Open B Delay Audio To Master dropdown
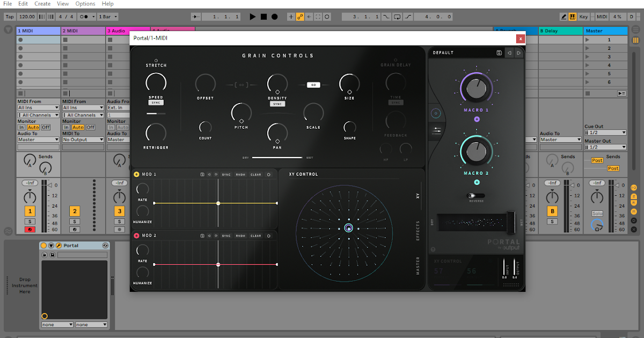This screenshot has width=644, height=338. click(x=561, y=139)
